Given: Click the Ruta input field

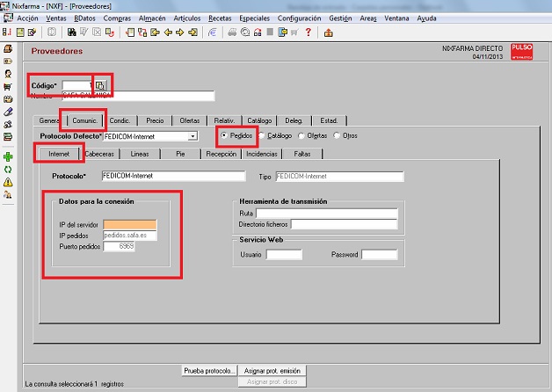Looking at the screenshot, I should 327,214.
